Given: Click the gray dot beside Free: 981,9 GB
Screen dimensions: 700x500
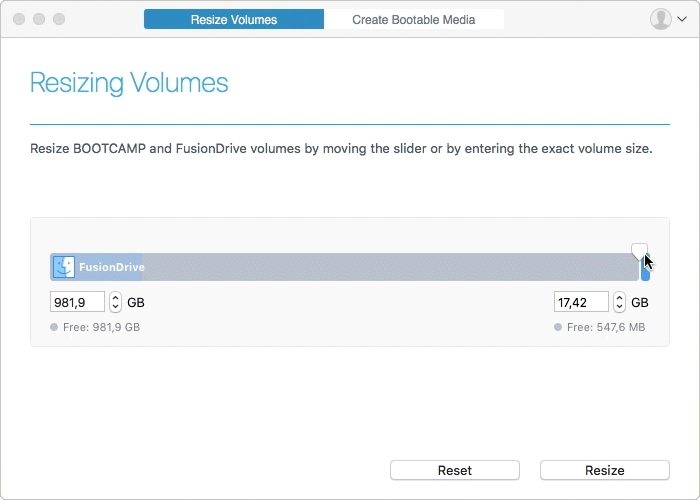Looking at the screenshot, I should tap(54, 327).
